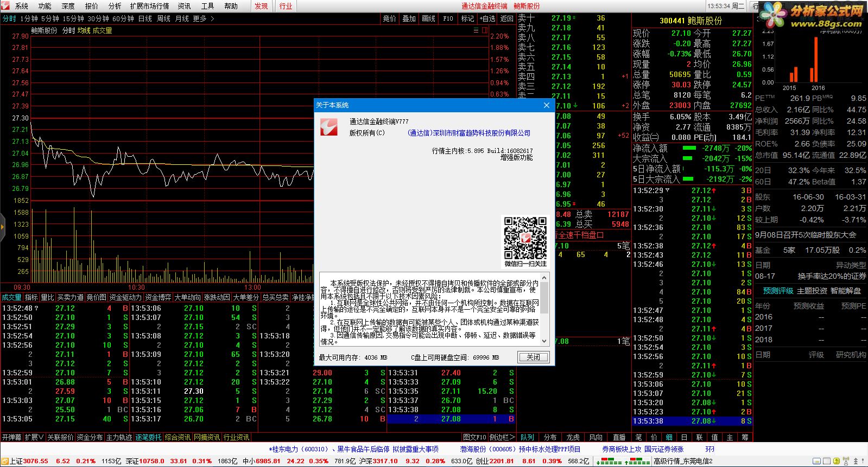
Task: Click the 竞价 toolbar button
Action: pos(389,18)
